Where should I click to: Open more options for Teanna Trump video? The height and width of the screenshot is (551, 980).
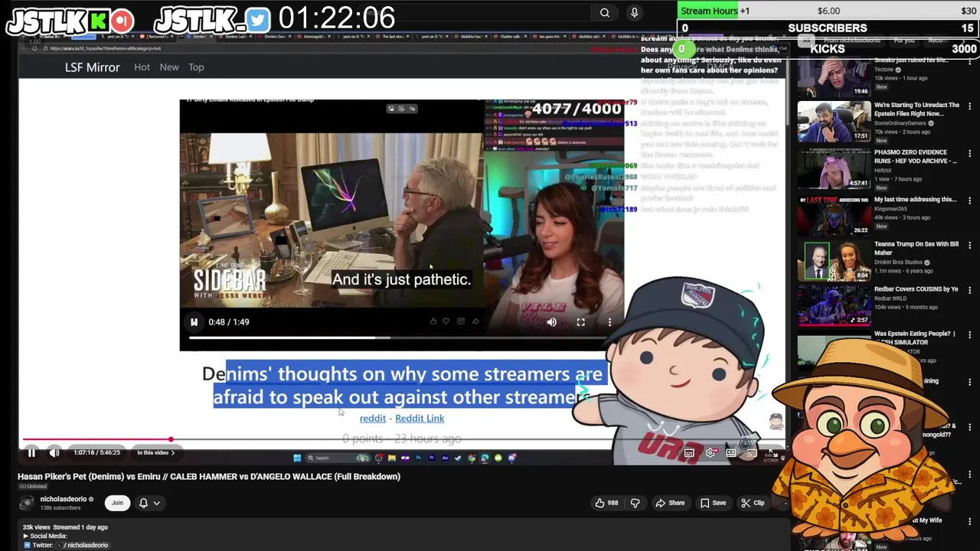970,246
